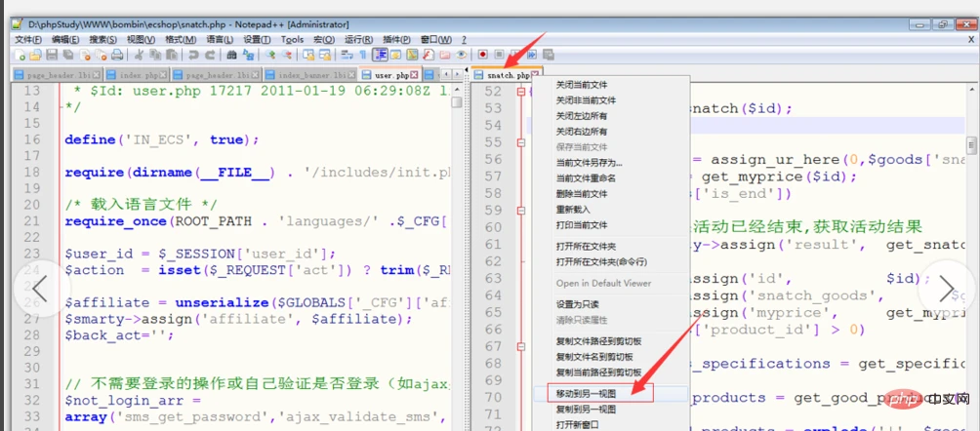This screenshot has width=980, height=431.
Task: Click the right editor vertical scrollbar thumb
Action: pyautogui.click(x=972, y=145)
